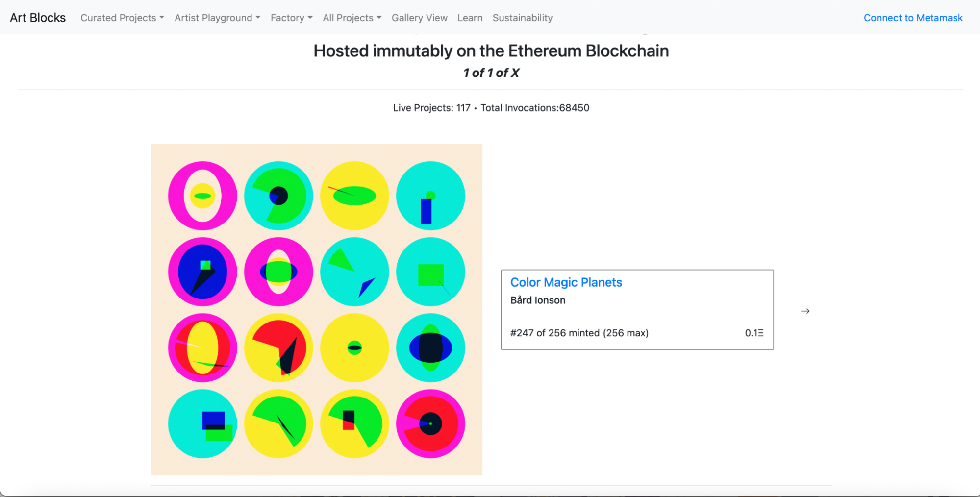The height and width of the screenshot is (497, 980).
Task: Expand the Artist Playground menu
Action: pyautogui.click(x=217, y=18)
